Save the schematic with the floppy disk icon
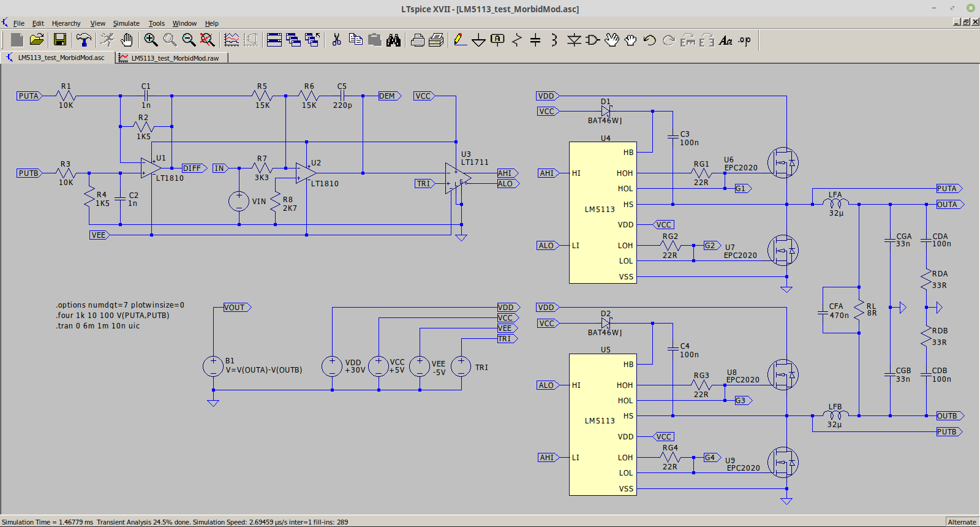 60,40
